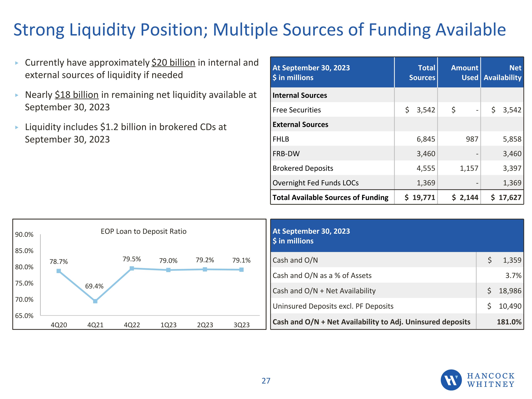Click the 4Q22 chart data point marker
This screenshot has height=399, width=532.
[132, 268]
